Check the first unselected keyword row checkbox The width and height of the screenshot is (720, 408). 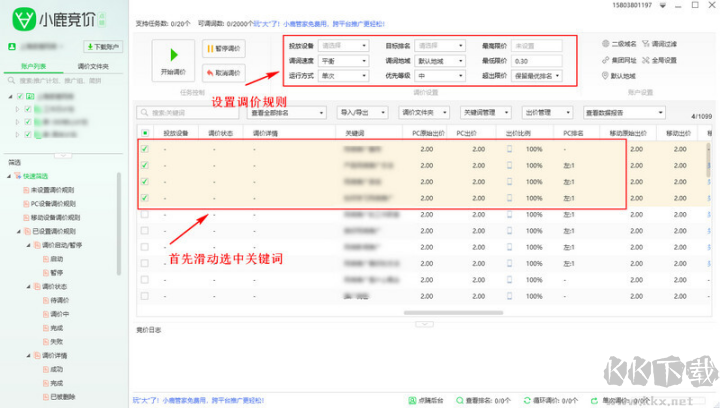145,214
